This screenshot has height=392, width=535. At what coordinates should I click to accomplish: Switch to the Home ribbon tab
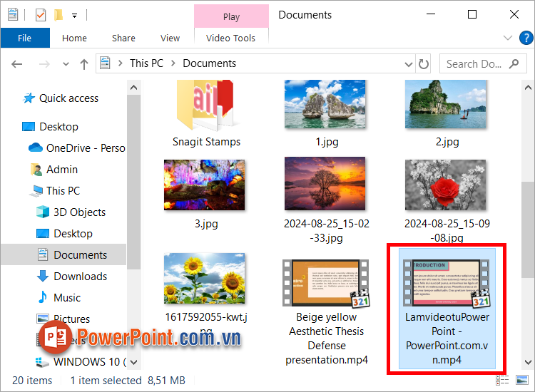click(74, 38)
